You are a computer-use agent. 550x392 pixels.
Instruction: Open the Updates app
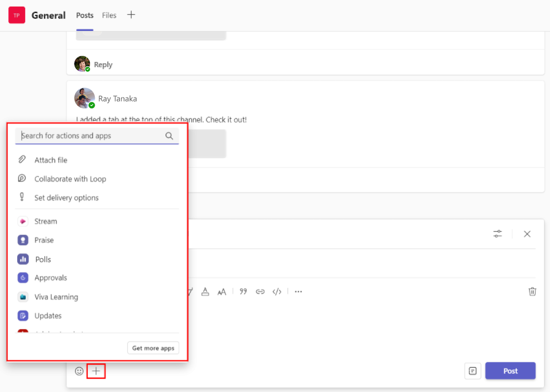[48, 316]
